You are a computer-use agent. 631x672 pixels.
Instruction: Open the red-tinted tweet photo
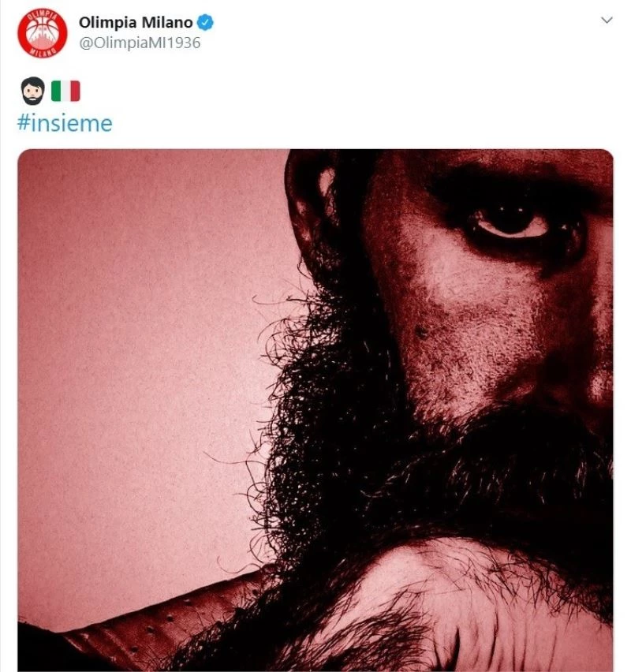(315, 410)
